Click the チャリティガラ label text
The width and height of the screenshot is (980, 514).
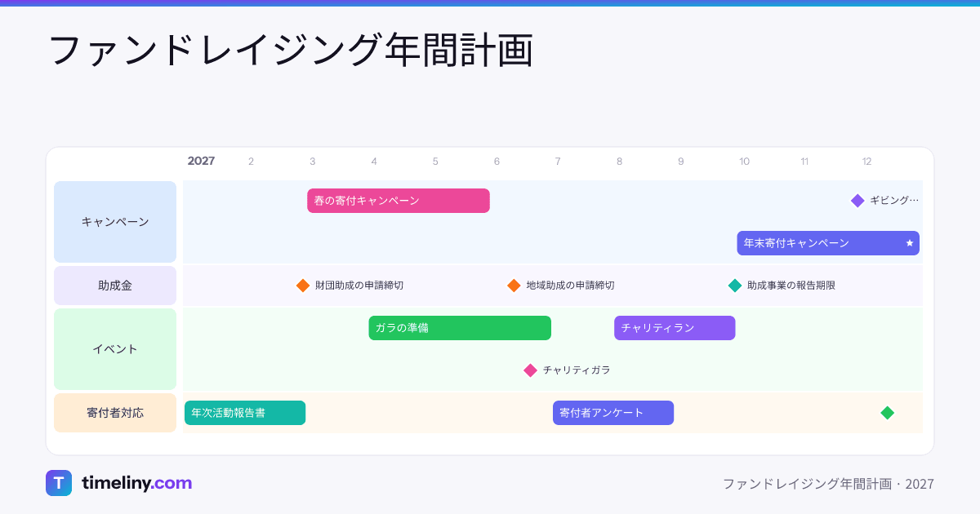point(577,370)
